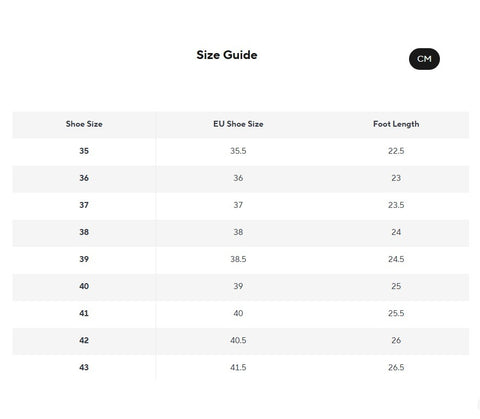
Task: Click the EU size 38.5 cell
Action: point(238,259)
